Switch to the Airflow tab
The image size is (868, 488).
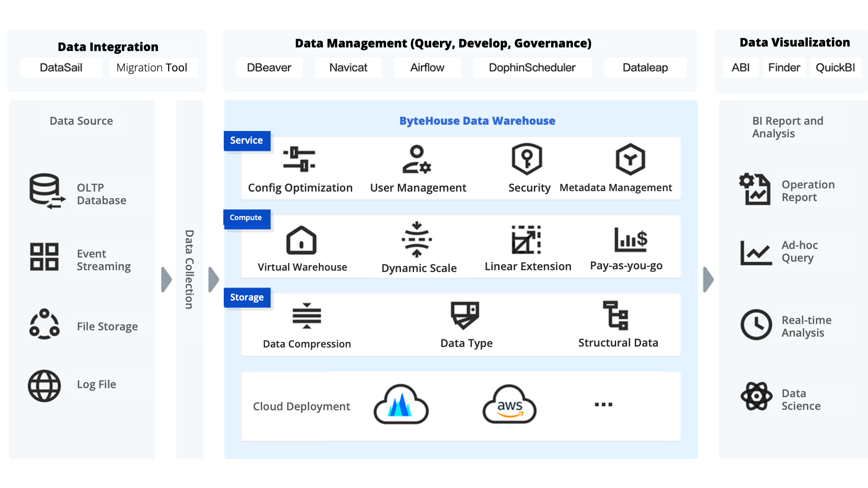pos(427,67)
